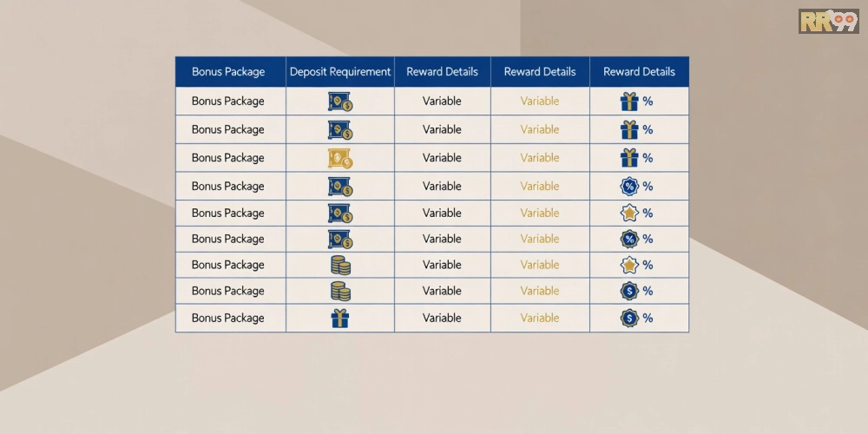Click the bottom row's dollar badge icon
Screen dimensions: 868x434
pyautogui.click(x=629, y=319)
